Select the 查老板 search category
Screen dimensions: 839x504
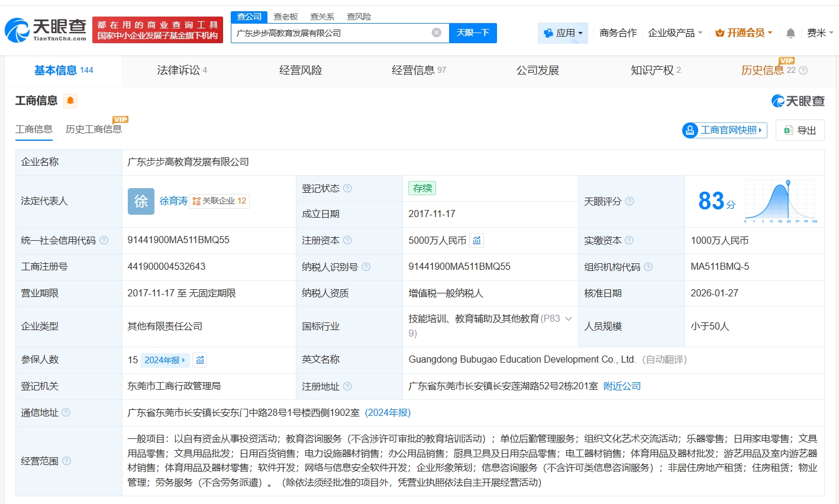tap(285, 17)
